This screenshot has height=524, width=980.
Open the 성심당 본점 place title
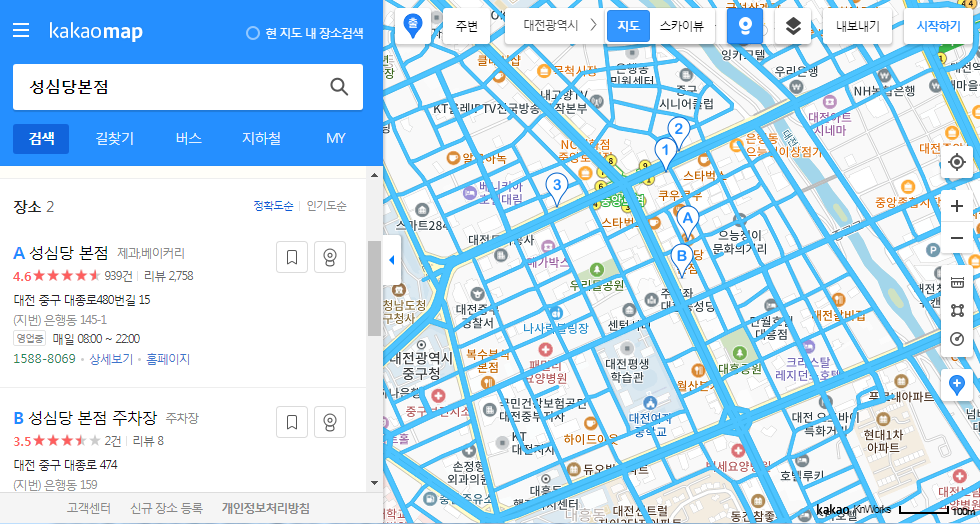tap(69, 253)
